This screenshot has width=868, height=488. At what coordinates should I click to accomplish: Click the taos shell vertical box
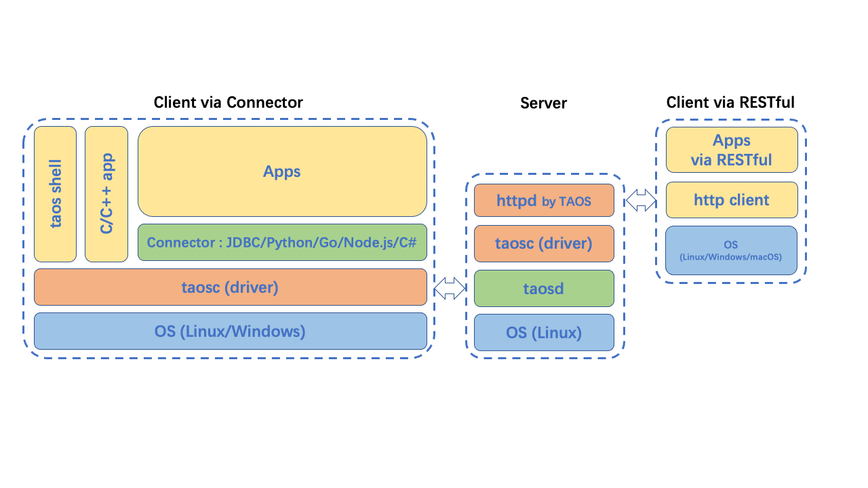click(x=55, y=194)
